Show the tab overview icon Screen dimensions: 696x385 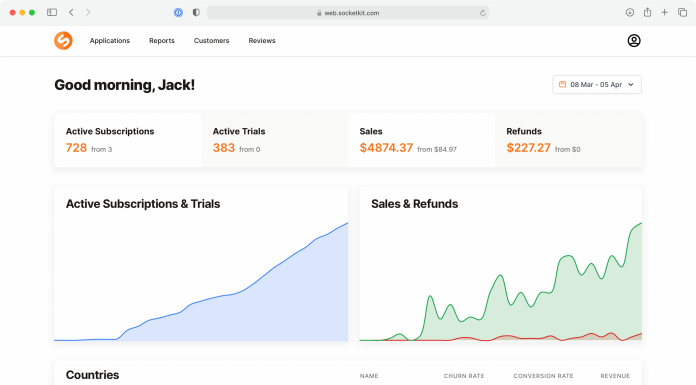coord(683,12)
